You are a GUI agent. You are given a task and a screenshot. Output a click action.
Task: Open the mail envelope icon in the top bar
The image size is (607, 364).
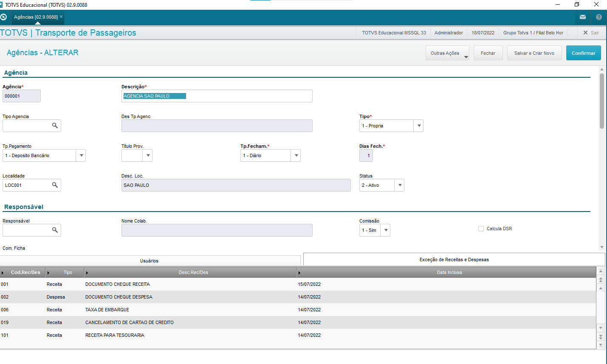click(583, 17)
